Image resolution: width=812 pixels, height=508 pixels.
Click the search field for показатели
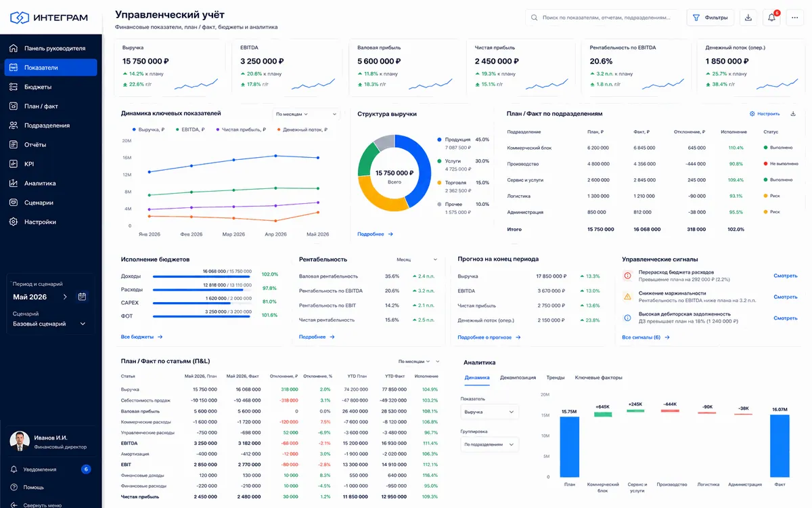coord(603,18)
